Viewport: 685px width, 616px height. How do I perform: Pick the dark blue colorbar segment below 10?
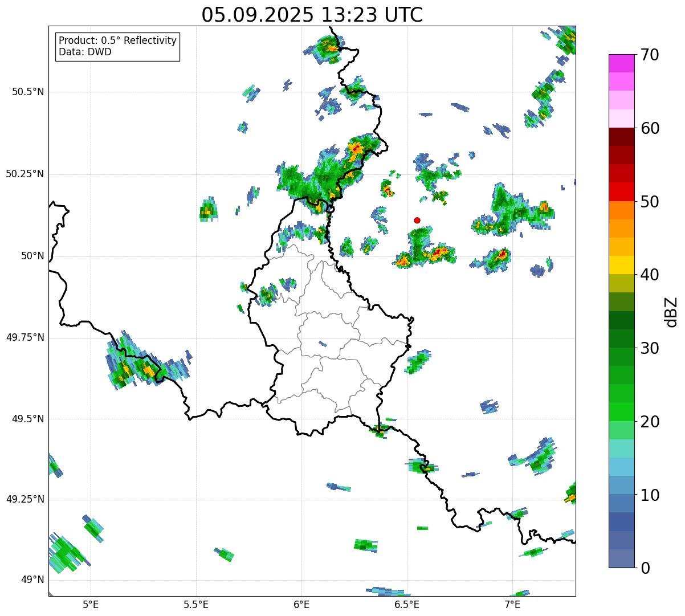(621, 521)
